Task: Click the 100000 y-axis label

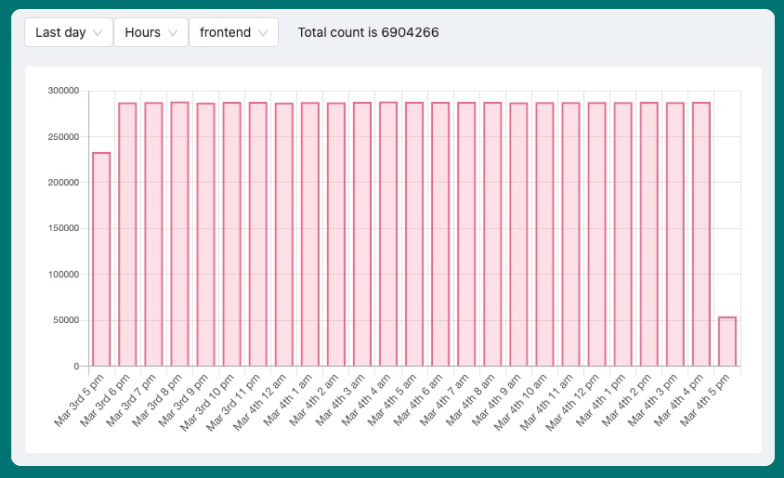Action: tap(64, 274)
